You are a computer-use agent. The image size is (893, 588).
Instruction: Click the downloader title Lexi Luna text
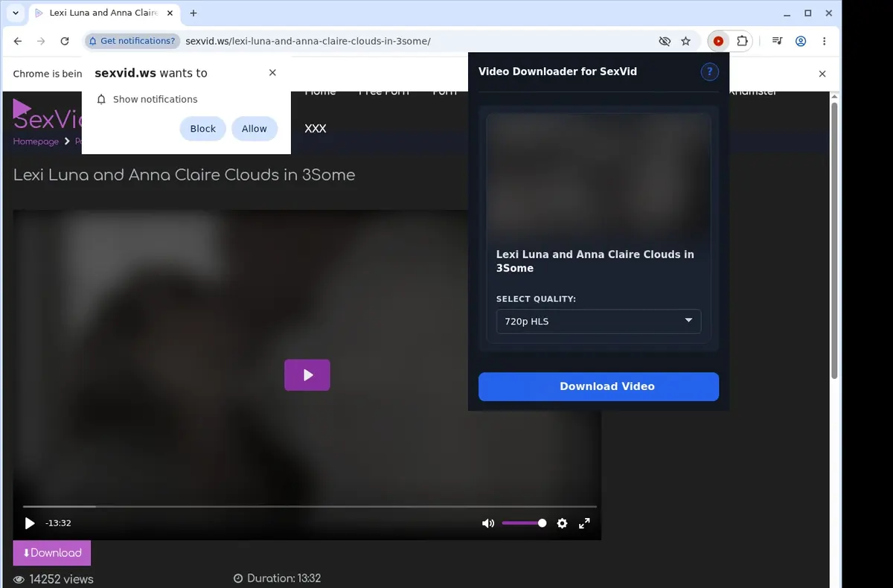click(595, 261)
